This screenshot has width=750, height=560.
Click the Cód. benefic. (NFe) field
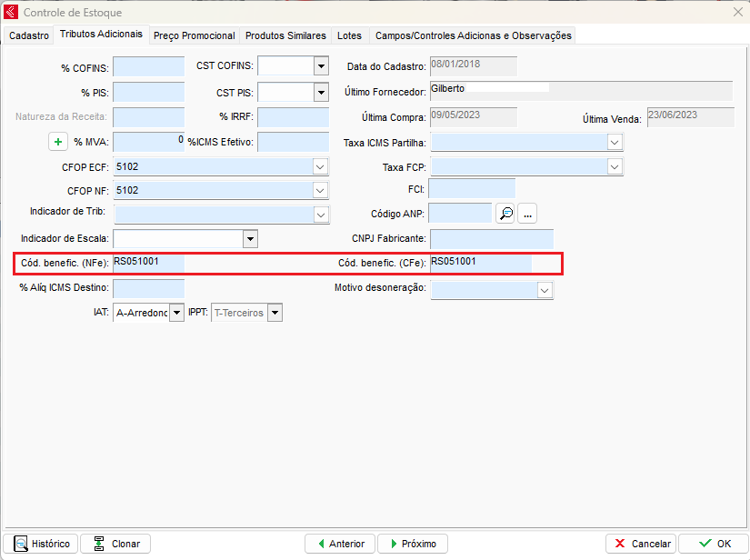pyautogui.click(x=148, y=263)
